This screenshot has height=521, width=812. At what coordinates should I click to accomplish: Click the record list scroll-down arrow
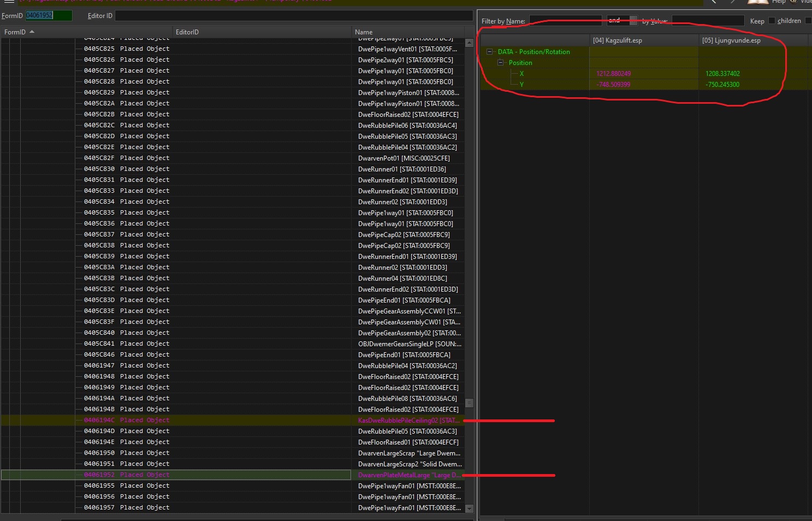click(469, 508)
